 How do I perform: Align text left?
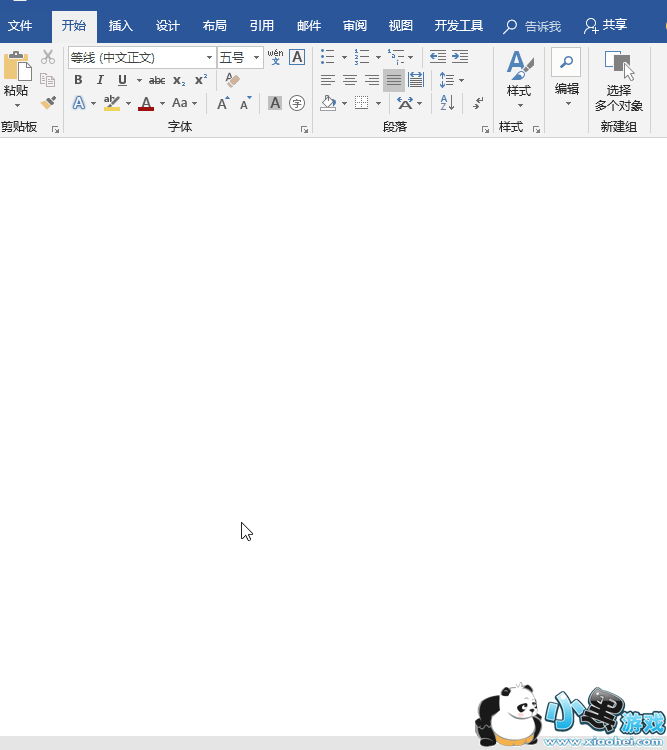328,80
